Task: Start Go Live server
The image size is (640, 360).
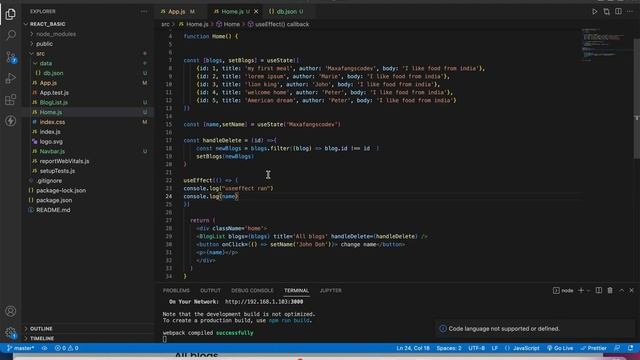Action: coord(560,348)
